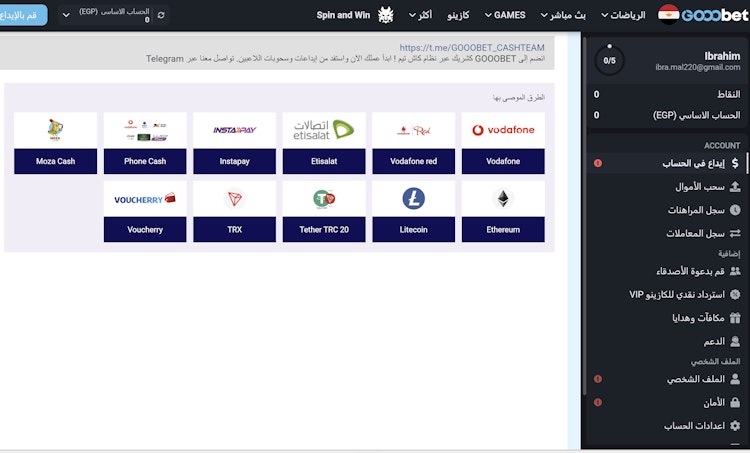Select the Moza Cash payment button
Viewport: 750px width, 453px height.
[x=55, y=161]
